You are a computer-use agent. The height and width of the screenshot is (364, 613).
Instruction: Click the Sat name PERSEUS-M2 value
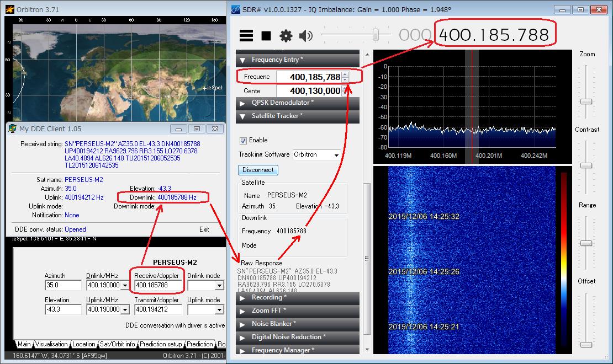tap(83, 180)
